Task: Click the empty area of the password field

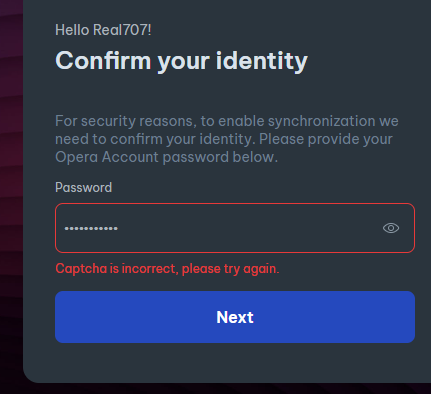Action: (250, 228)
